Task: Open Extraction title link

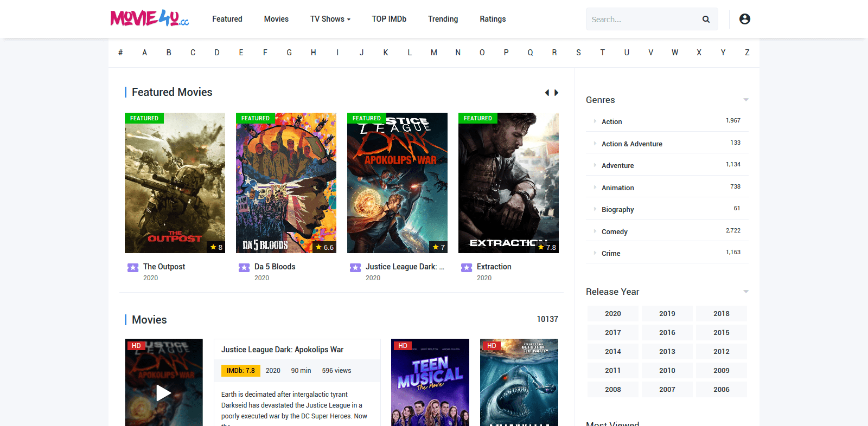Action: pos(494,267)
